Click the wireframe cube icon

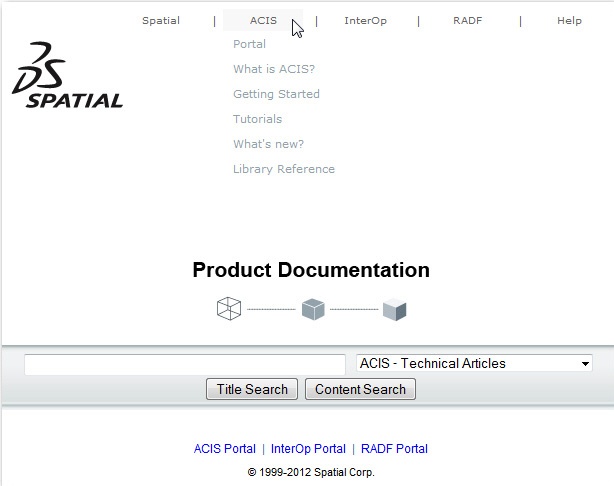(x=229, y=309)
